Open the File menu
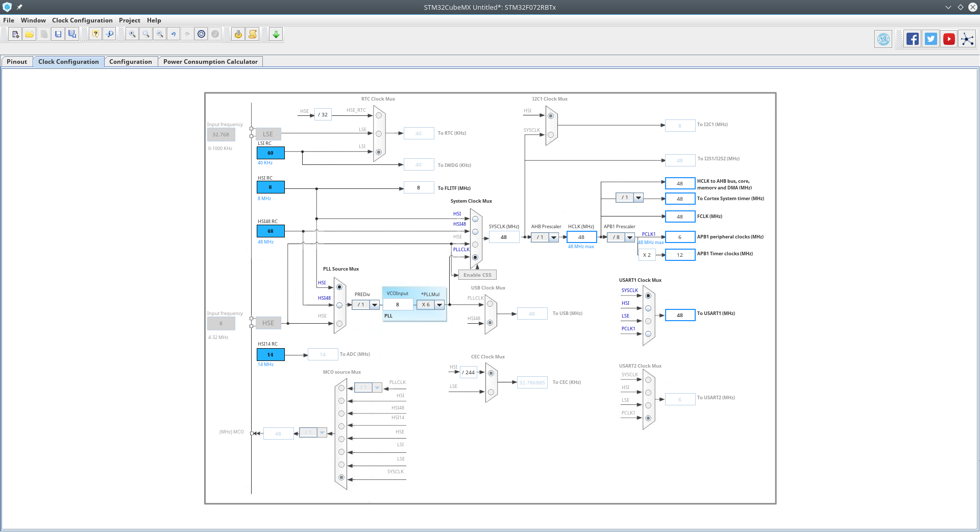Viewport: 980px width, 532px height. point(9,20)
